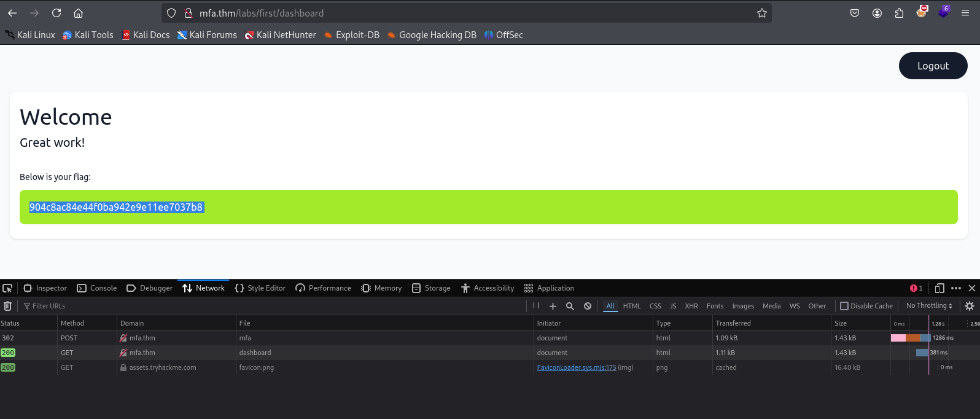Sort requests by Status column header
Screen dimensions: 980x419
[x=28, y=323]
